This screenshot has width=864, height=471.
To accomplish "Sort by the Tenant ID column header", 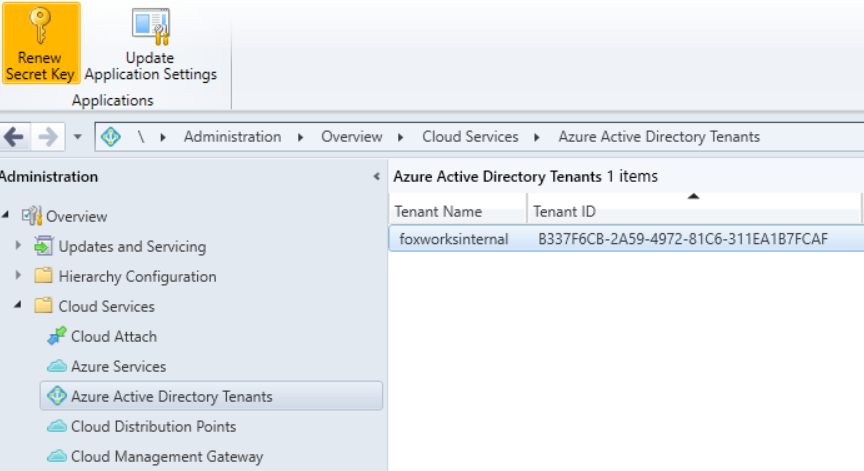I will click(x=694, y=212).
